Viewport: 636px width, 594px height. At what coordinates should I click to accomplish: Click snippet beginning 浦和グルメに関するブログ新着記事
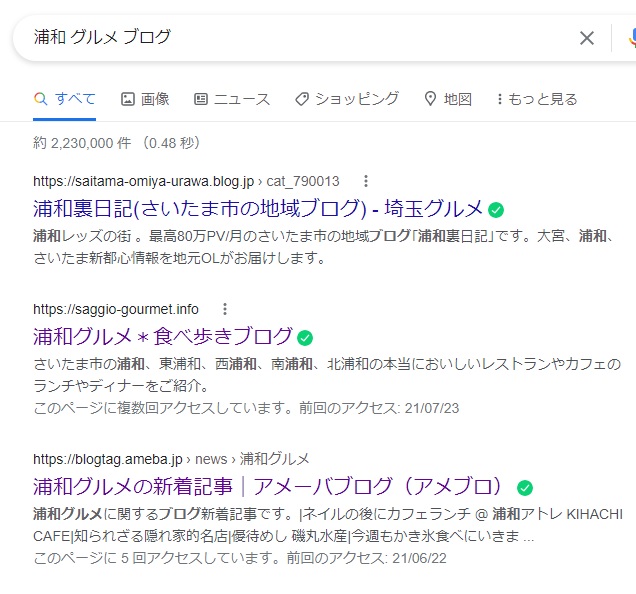[x=328, y=525]
